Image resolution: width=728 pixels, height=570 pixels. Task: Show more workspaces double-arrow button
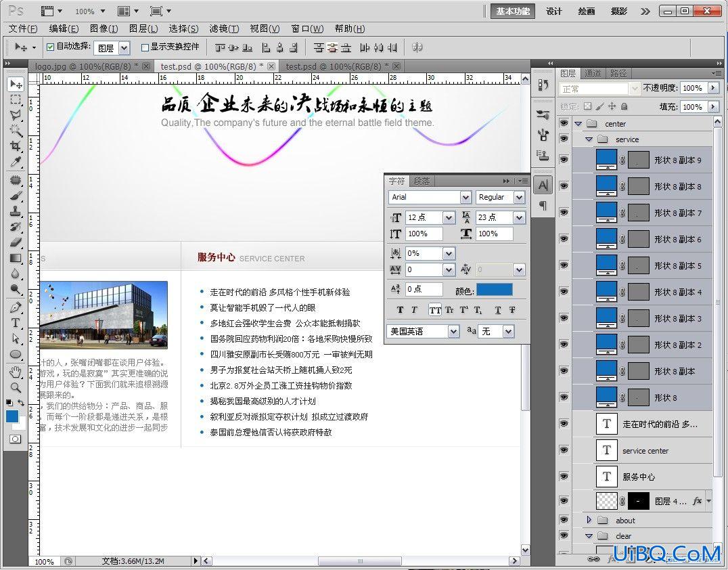[x=645, y=11]
